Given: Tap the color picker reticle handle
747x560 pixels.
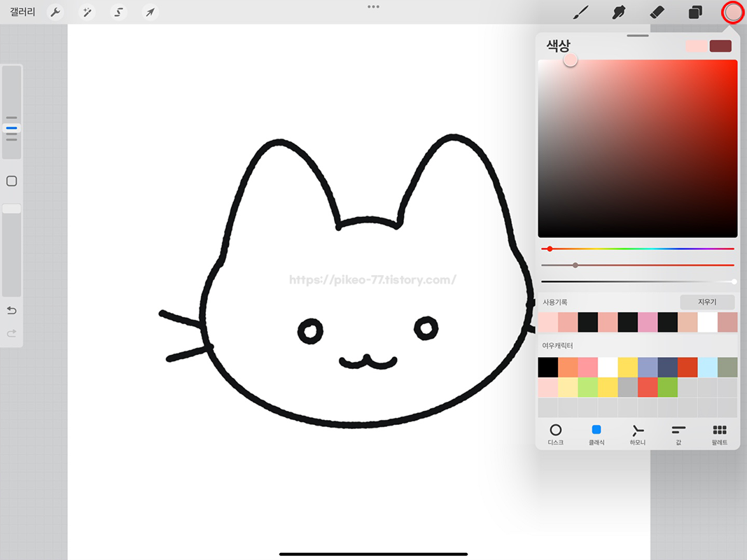Looking at the screenshot, I should click(571, 60).
